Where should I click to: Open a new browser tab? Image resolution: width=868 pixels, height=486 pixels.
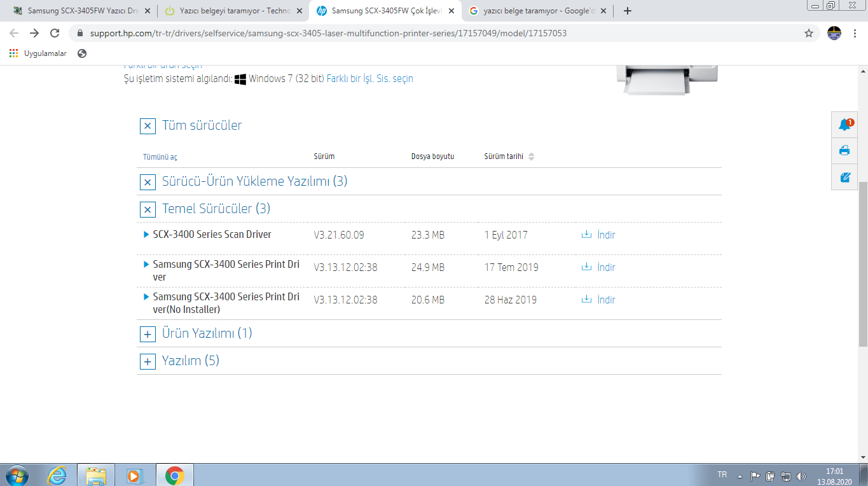[x=628, y=11]
